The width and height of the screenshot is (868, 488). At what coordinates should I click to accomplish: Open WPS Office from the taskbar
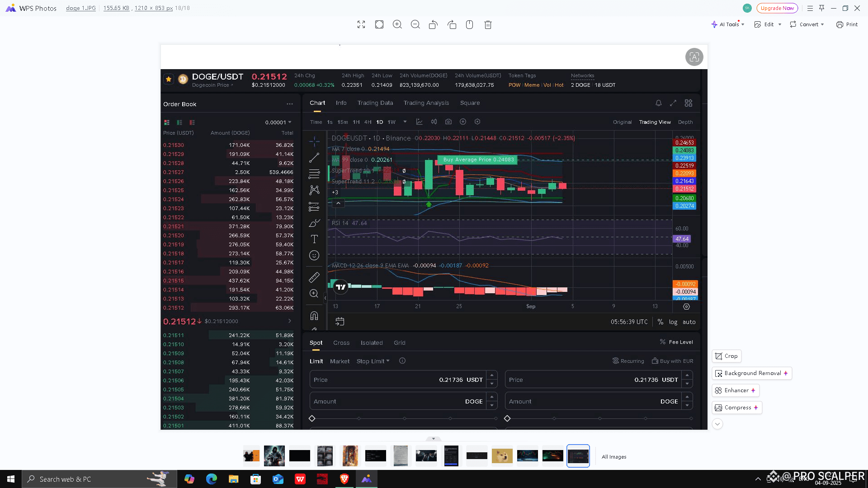[x=300, y=479]
